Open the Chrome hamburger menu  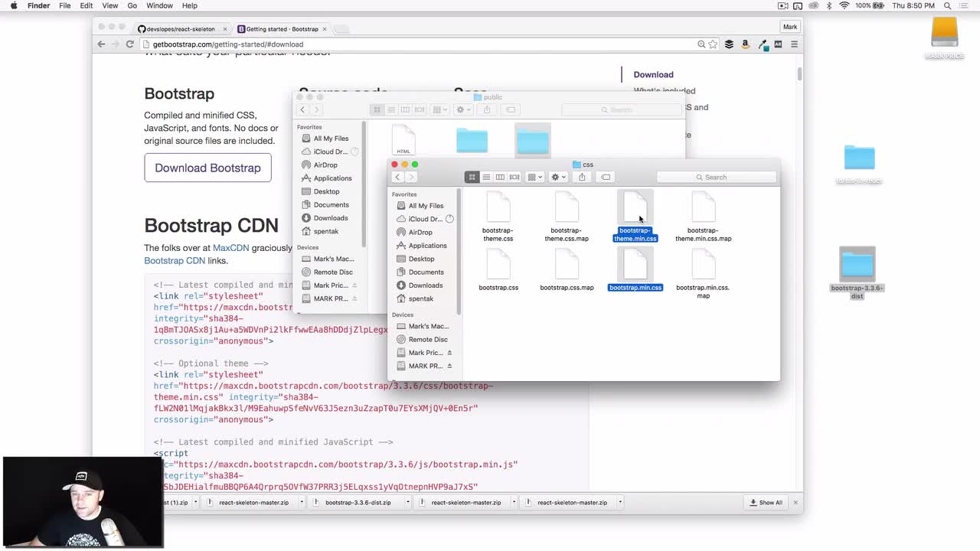click(x=794, y=44)
